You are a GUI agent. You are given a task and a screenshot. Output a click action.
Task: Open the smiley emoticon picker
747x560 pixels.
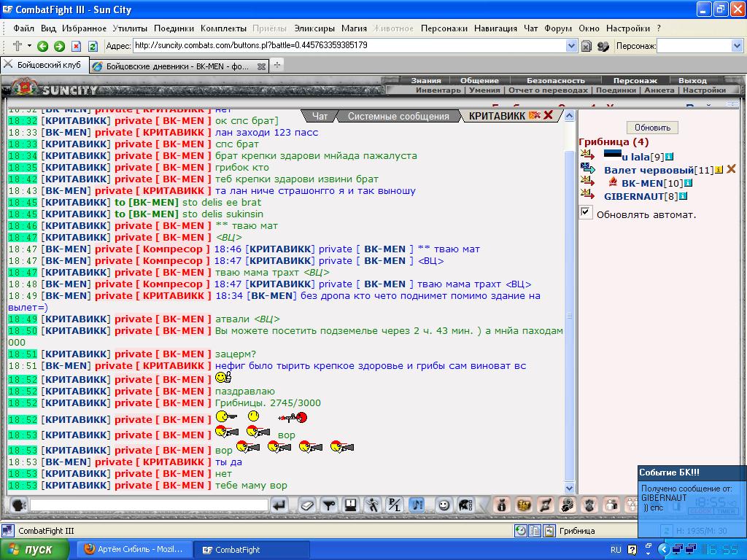444,505
